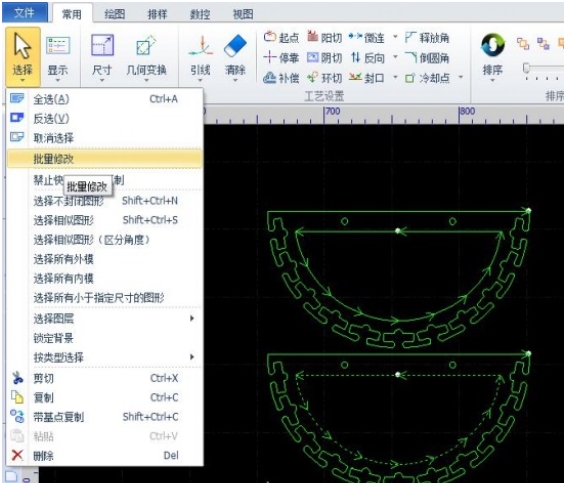This screenshot has width=565, height=483.
Task: Click the 700 mark on ruler
Action: [x=333, y=111]
